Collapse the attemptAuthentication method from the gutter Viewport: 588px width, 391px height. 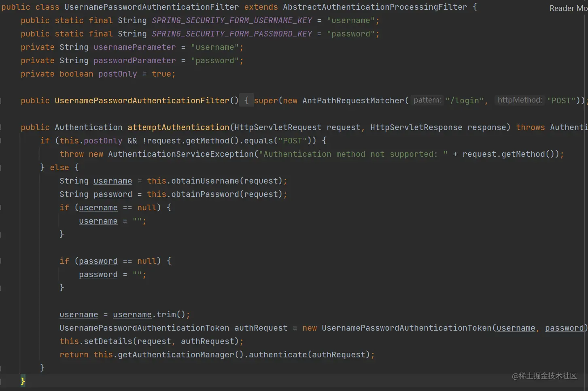click(x=2, y=127)
